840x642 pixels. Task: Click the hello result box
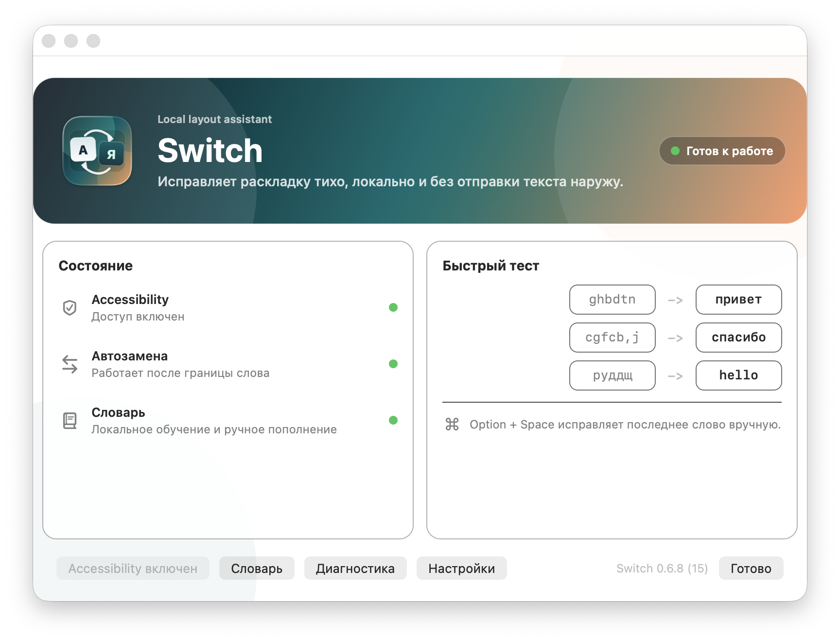739,375
